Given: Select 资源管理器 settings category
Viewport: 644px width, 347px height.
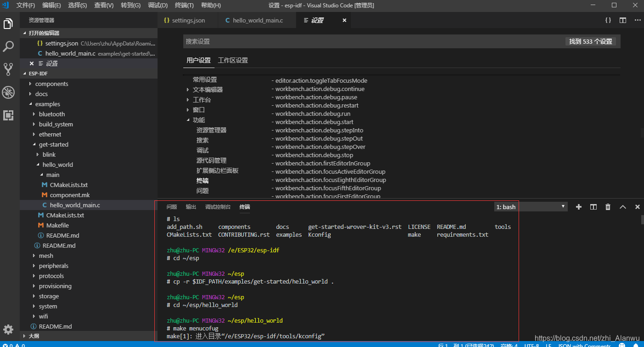Looking at the screenshot, I should pos(211,130).
